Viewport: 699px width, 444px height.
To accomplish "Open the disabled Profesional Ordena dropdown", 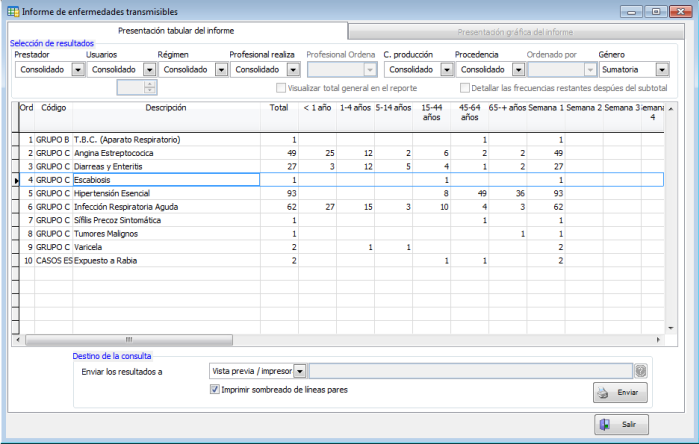I will tap(370, 70).
